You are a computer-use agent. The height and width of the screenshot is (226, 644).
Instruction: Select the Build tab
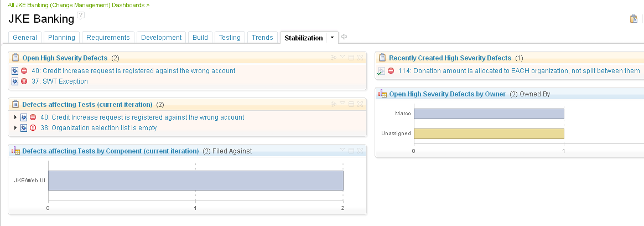click(200, 38)
